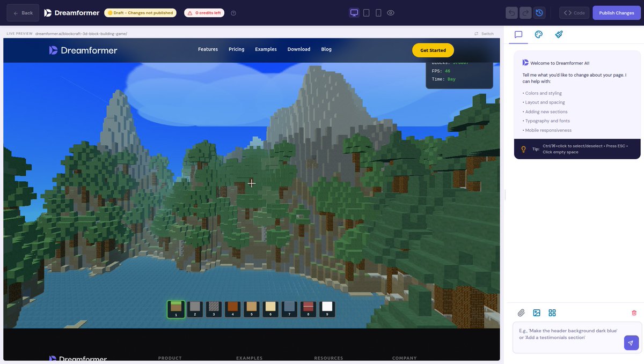Switch to tablet preview mode

coord(367,13)
